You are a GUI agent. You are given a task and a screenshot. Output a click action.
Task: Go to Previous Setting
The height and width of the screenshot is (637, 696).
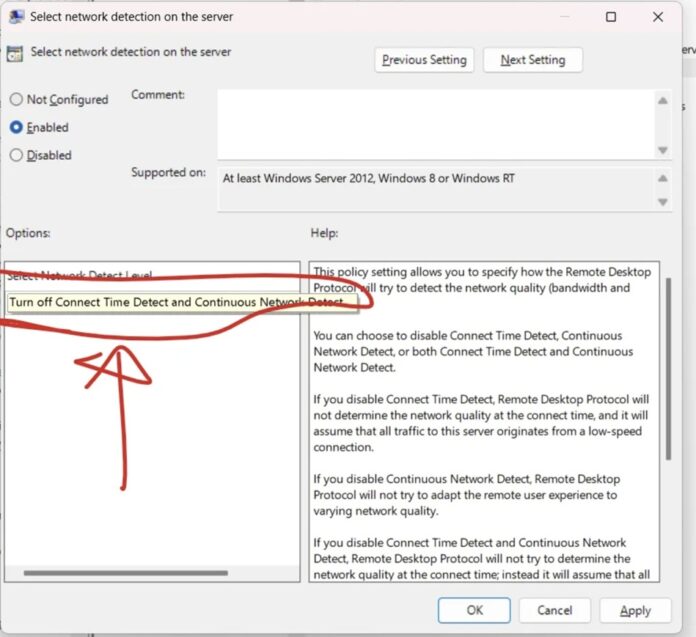click(x=424, y=60)
